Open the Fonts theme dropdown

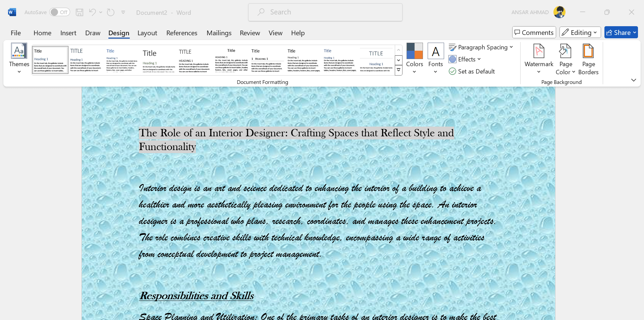pyautogui.click(x=436, y=59)
